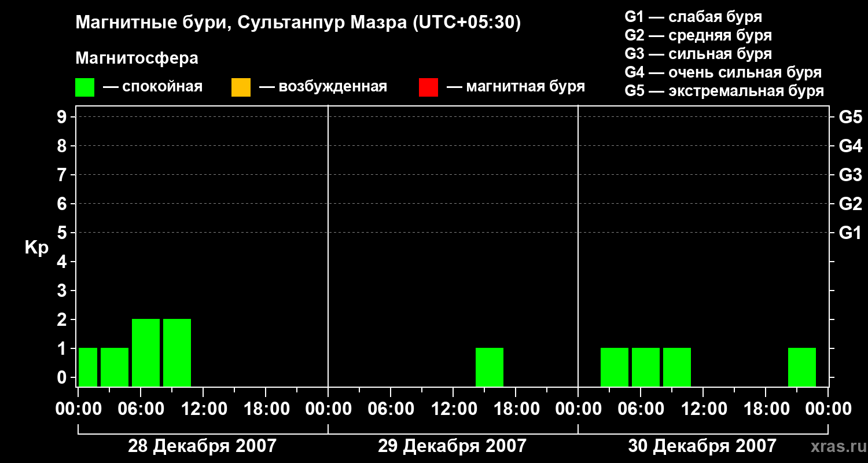
Task: Click the red 'магнитная буря' legend swatch
Action: pos(428,87)
